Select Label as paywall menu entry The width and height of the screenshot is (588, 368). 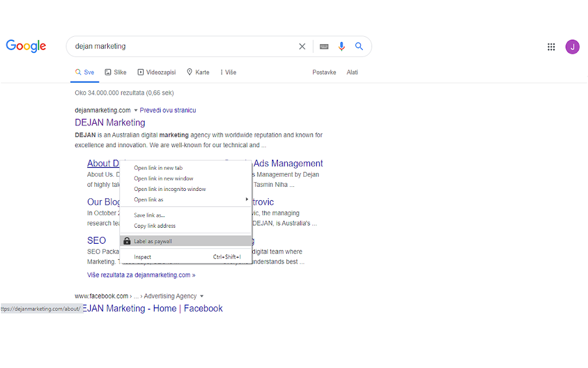[185, 241]
